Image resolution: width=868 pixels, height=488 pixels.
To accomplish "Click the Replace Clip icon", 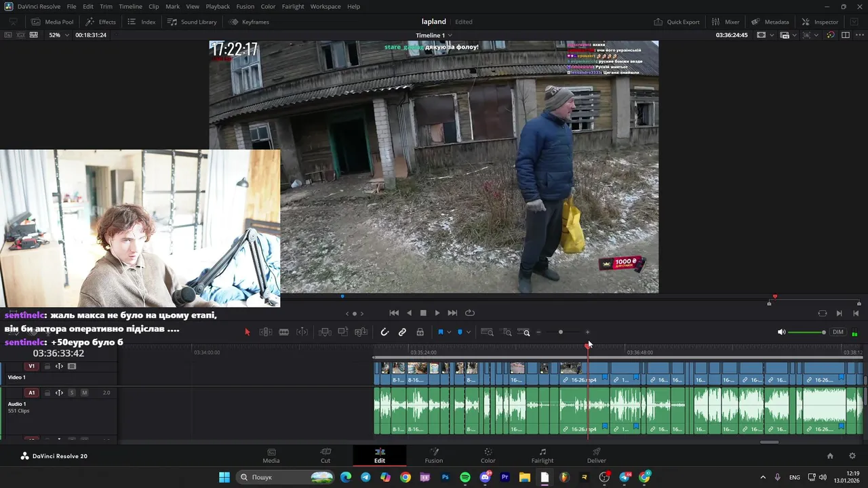I will (x=361, y=332).
